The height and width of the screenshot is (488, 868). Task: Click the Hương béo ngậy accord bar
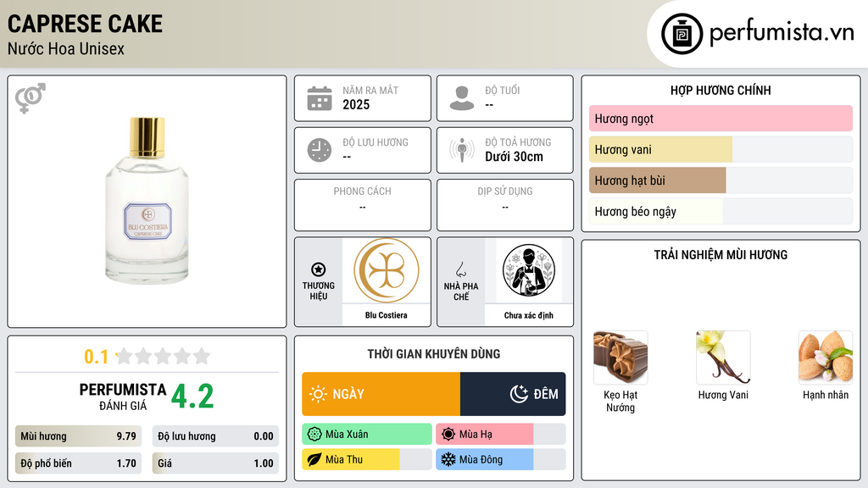click(x=721, y=211)
